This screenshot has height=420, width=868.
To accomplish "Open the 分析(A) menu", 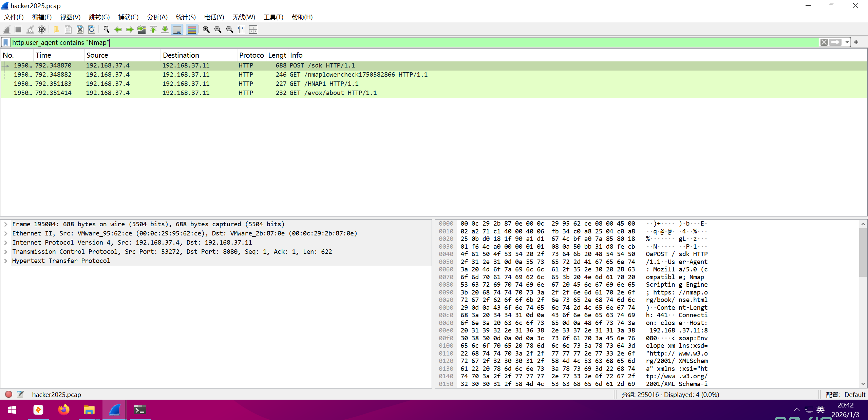I will (x=157, y=17).
